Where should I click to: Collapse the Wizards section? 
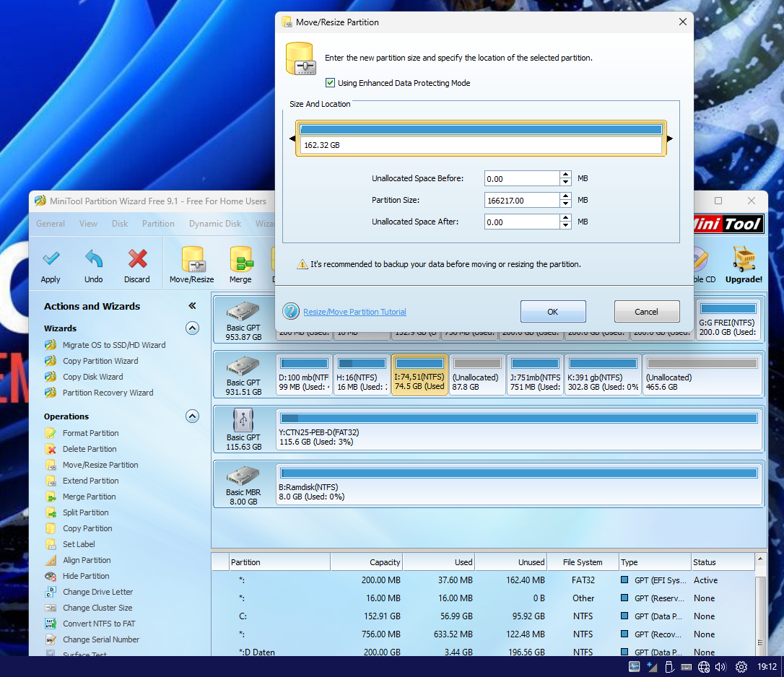click(x=193, y=328)
